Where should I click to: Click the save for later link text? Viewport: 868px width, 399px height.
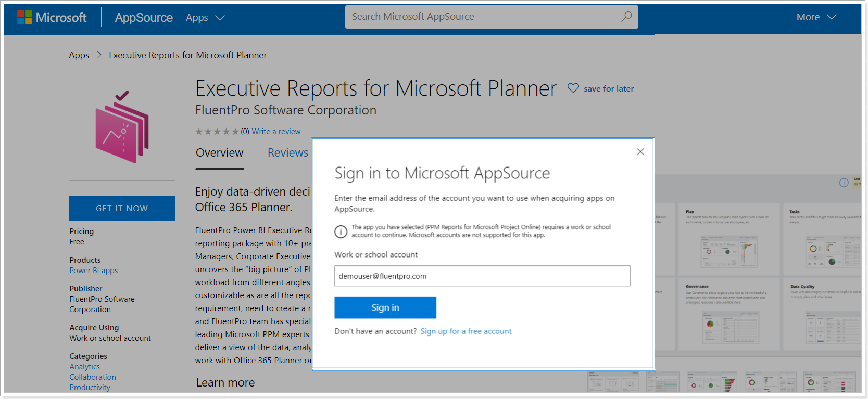(x=609, y=89)
